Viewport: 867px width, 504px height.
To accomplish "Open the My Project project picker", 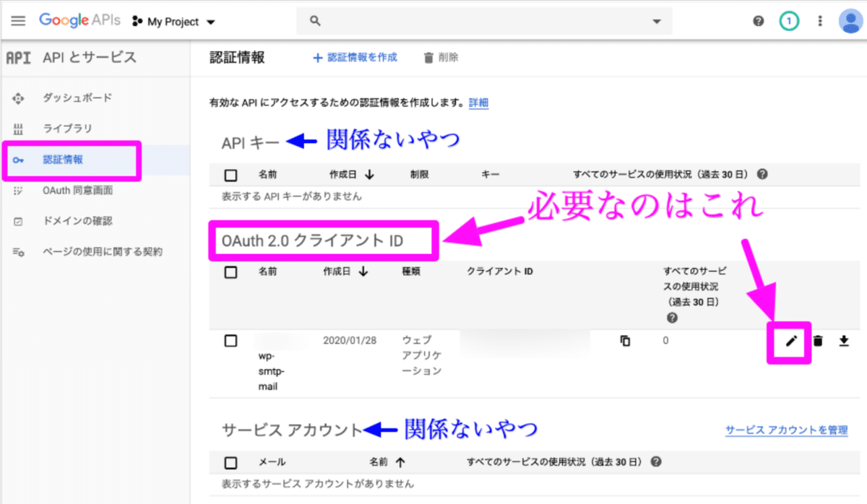I will [x=173, y=21].
